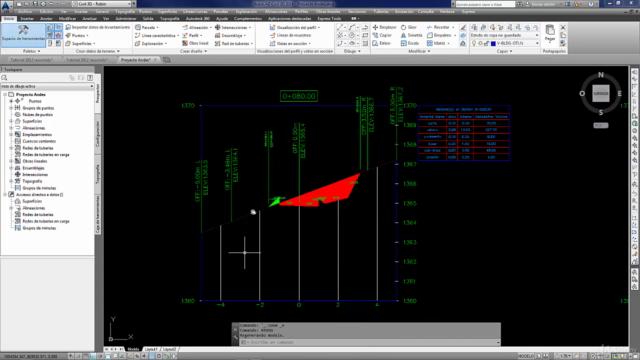Switch to the Analizar ribbon tab
The width and height of the screenshot is (640, 360).
[x=89, y=19]
